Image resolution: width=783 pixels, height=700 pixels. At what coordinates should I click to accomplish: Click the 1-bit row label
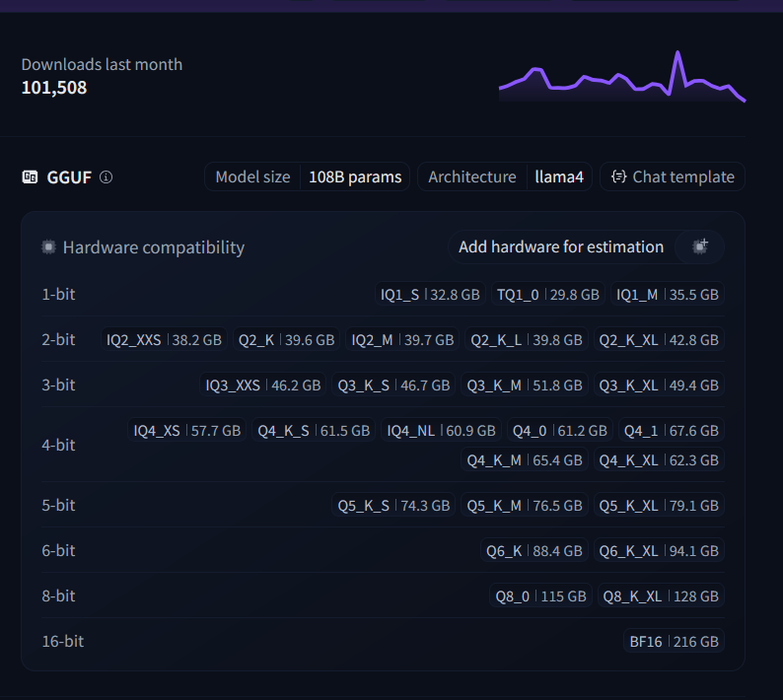(x=58, y=294)
